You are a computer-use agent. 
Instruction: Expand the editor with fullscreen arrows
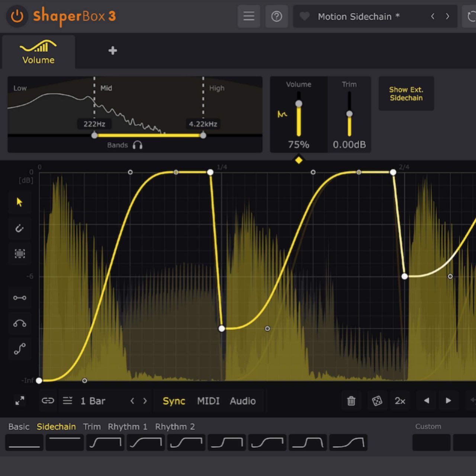[x=20, y=401]
